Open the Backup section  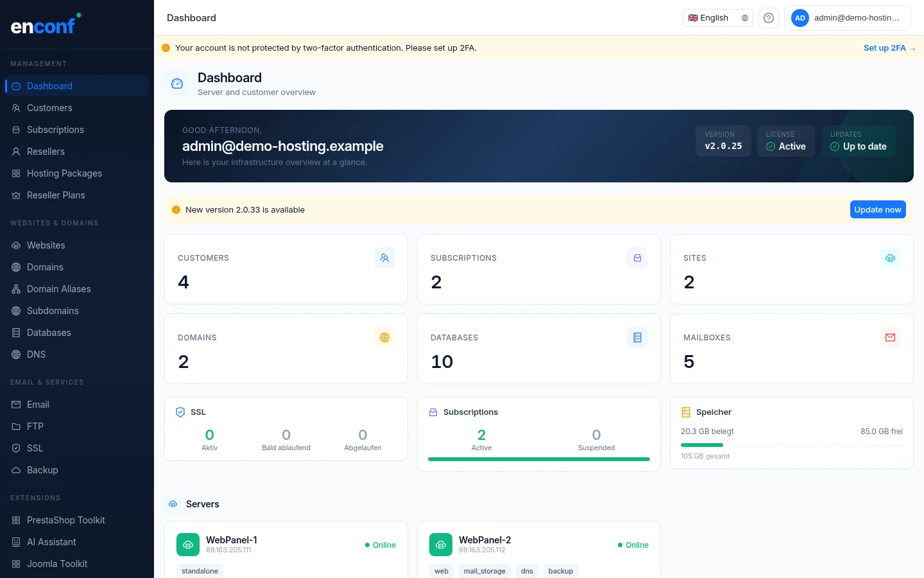click(x=42, y=470)
